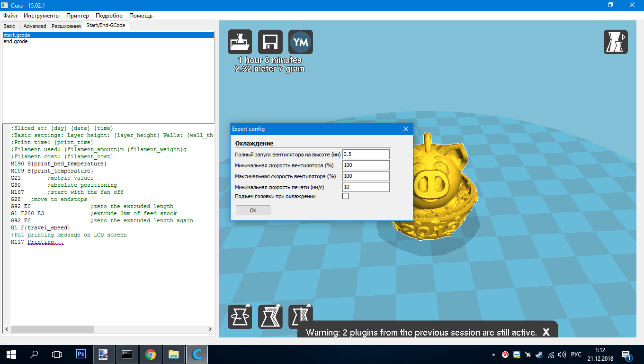Open the Инструменты menu
This screenshot has width=644, height=364.
(x=42, y=16)
